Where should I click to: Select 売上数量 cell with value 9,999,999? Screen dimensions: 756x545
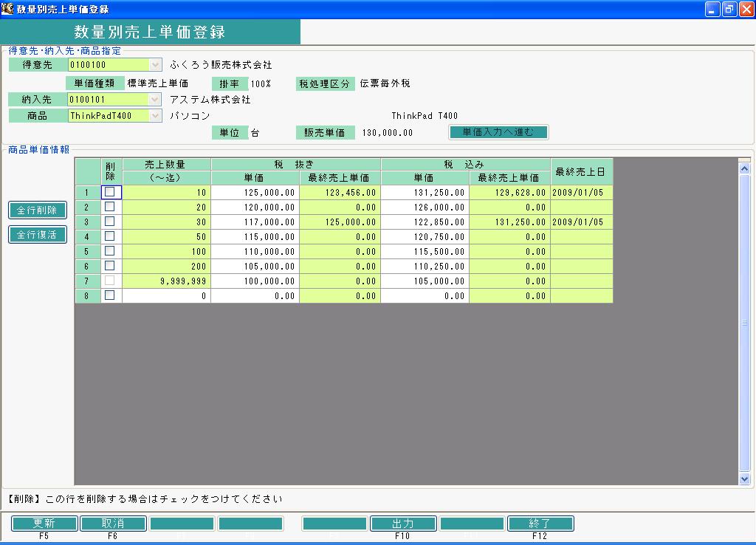click(166, 281)
